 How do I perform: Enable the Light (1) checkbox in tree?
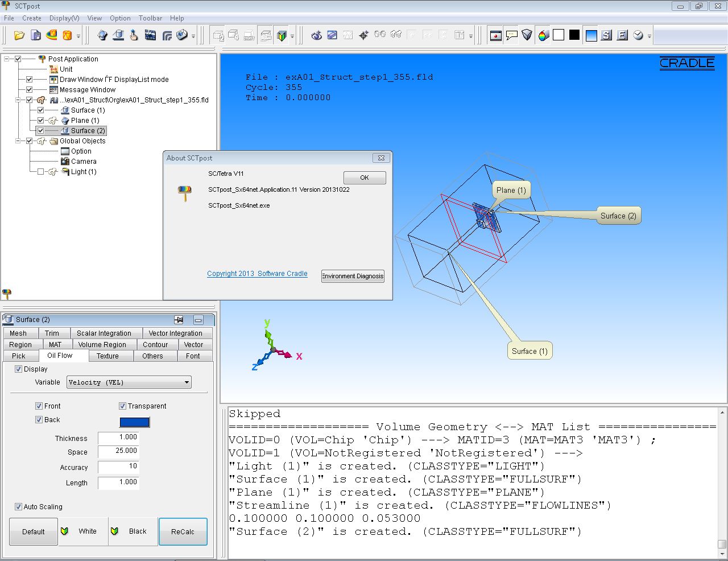pyautogui.click(x=40, y=172)
